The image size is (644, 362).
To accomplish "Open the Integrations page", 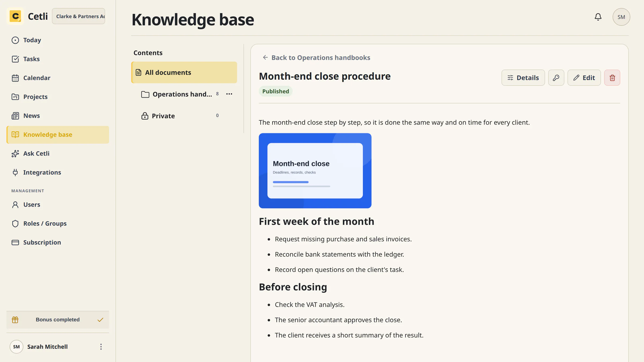I will [x=58, y=172].
